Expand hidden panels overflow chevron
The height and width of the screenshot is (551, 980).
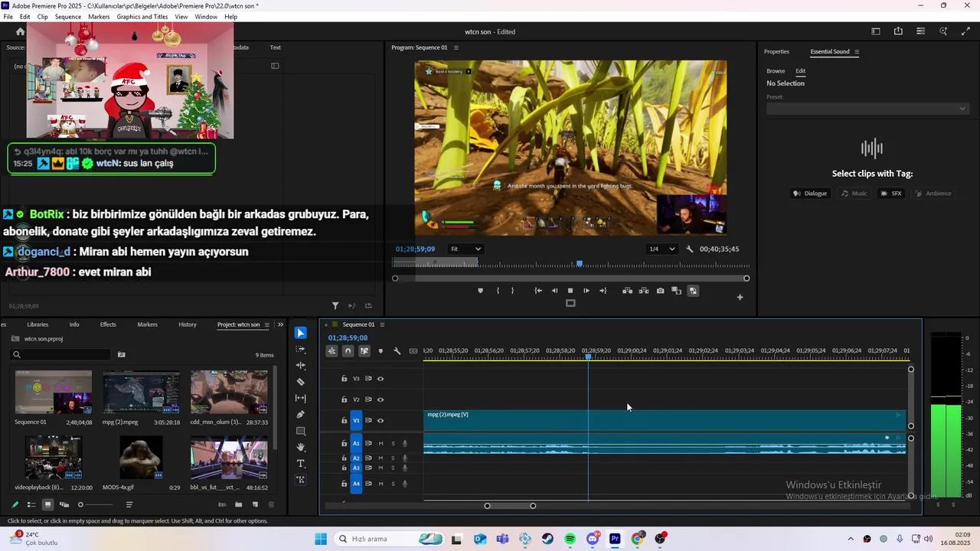281,324
